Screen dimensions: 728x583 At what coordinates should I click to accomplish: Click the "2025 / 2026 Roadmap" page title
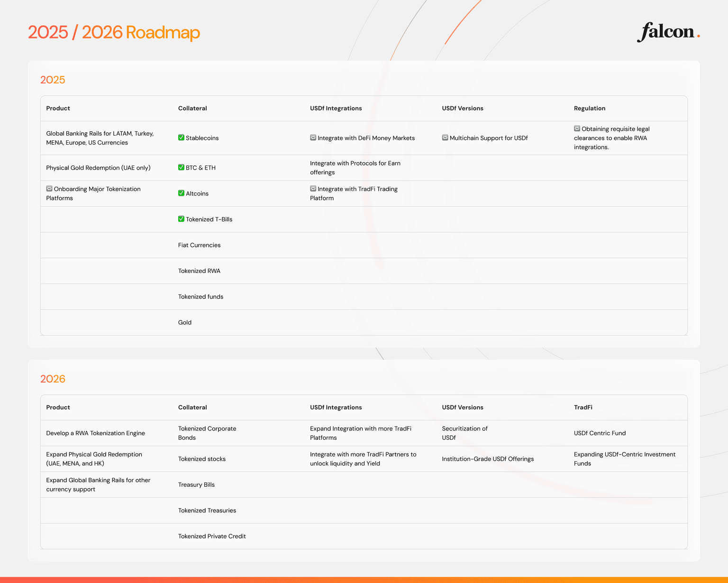tap(114, 32)
